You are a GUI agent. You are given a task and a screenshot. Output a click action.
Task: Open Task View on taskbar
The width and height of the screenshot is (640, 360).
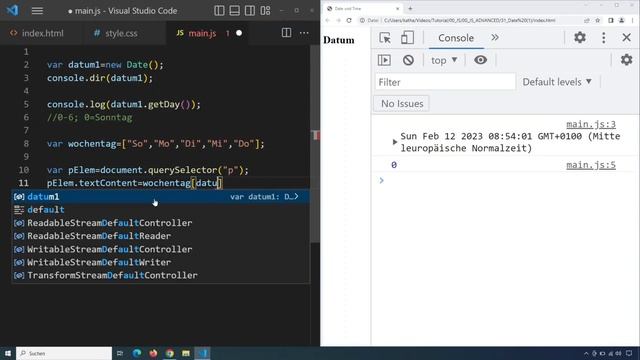[120, 353]
